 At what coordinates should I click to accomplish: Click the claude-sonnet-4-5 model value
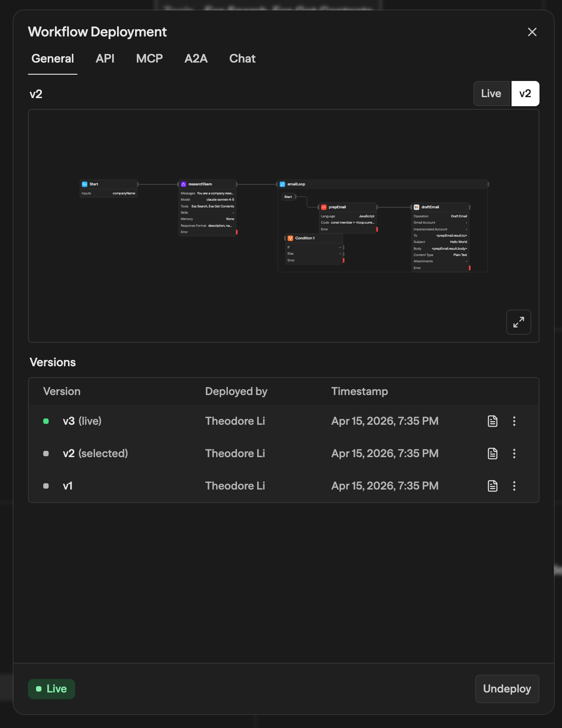pyautogui.click(x=220, y=199)
